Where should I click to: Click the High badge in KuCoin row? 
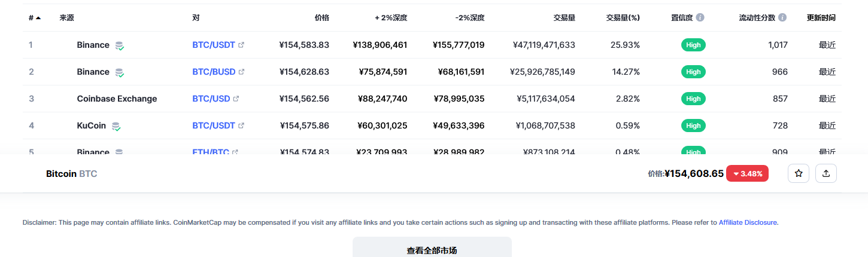pos(693,126)
